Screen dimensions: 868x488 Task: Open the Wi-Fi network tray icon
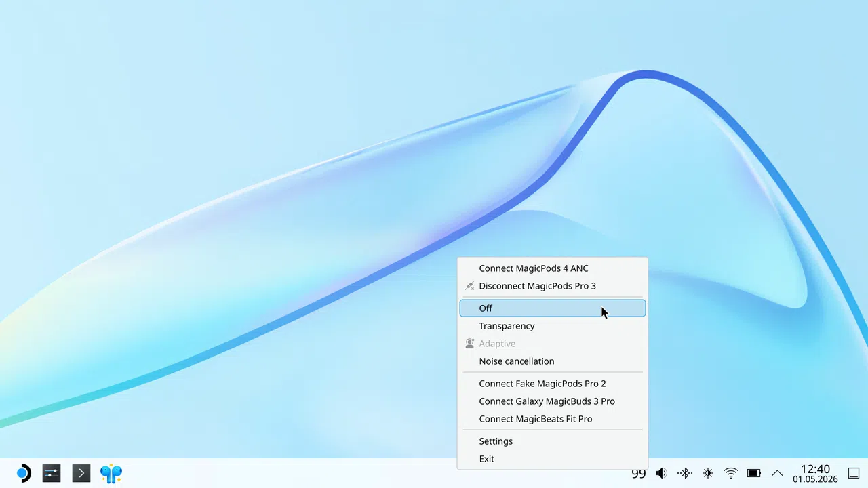(x=731, y=473)
